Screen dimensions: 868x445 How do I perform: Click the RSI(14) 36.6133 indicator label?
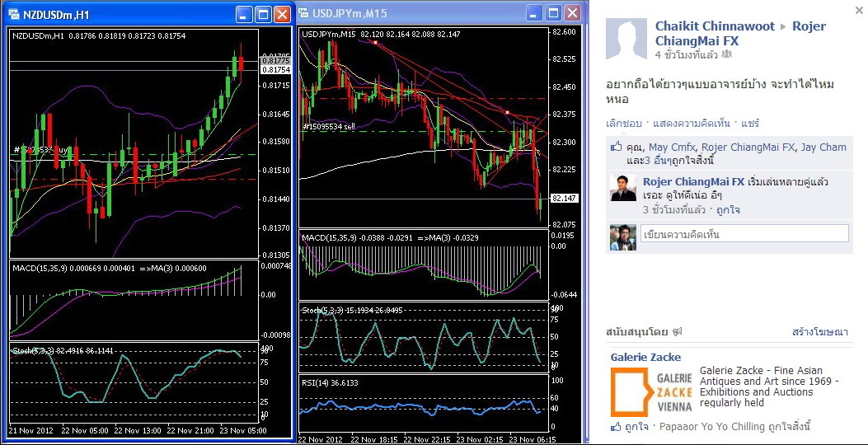click(330, 382)
